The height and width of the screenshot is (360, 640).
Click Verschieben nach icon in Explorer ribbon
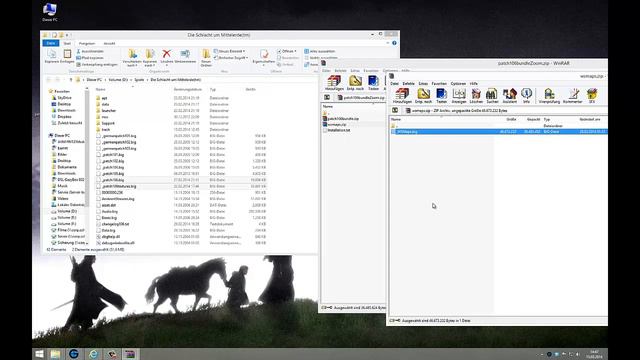point(132,58)
